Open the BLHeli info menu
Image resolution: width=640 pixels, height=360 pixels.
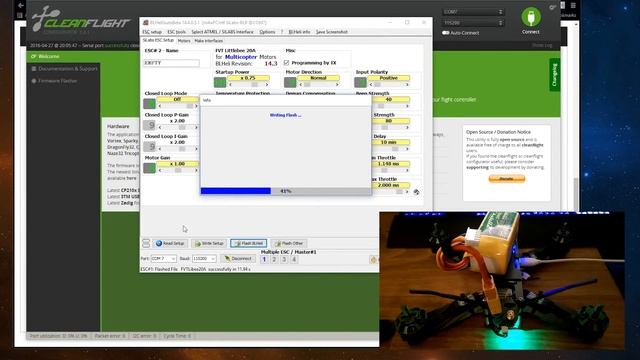(299, 32)
